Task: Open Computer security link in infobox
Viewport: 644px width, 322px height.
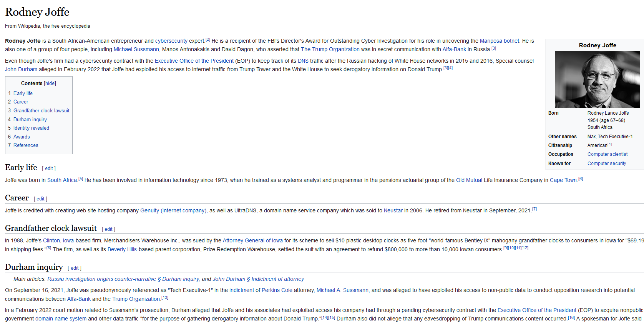Action: (607, 163)
